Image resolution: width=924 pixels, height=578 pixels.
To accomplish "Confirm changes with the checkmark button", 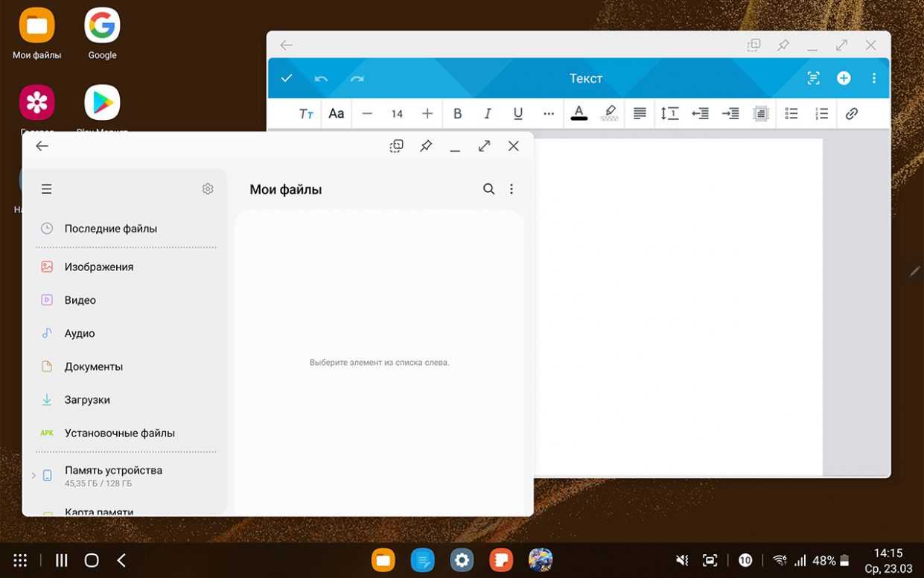I will pyautogui.click(x=287, y=78).
